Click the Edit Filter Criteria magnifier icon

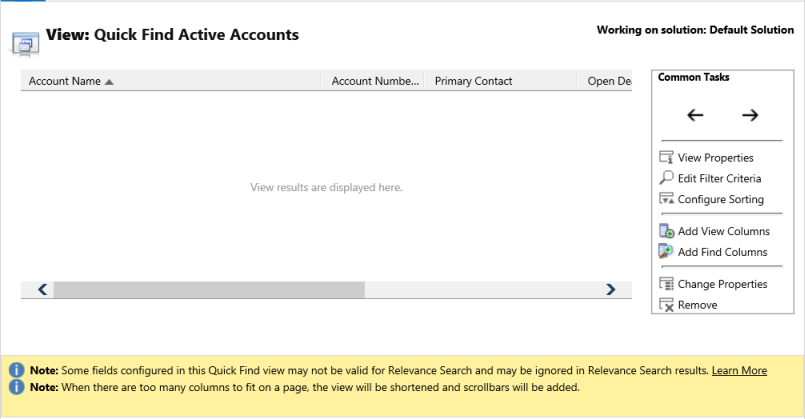point(667,178)
